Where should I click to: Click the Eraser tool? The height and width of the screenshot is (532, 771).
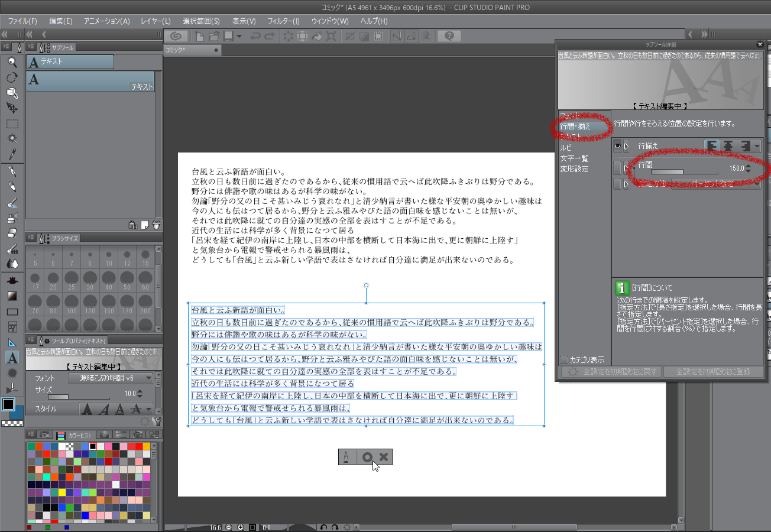(12, 233)
